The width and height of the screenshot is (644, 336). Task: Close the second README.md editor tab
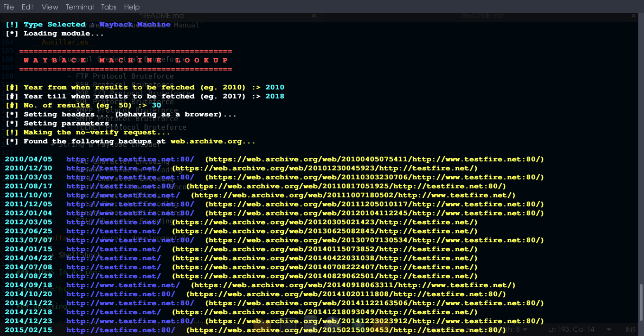pyautogui.click(x=634, y=16)
